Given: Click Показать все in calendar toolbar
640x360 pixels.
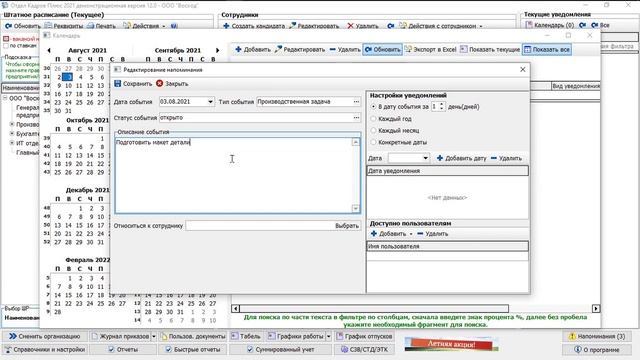Looking at the screenshot, I should pos(547,49).
